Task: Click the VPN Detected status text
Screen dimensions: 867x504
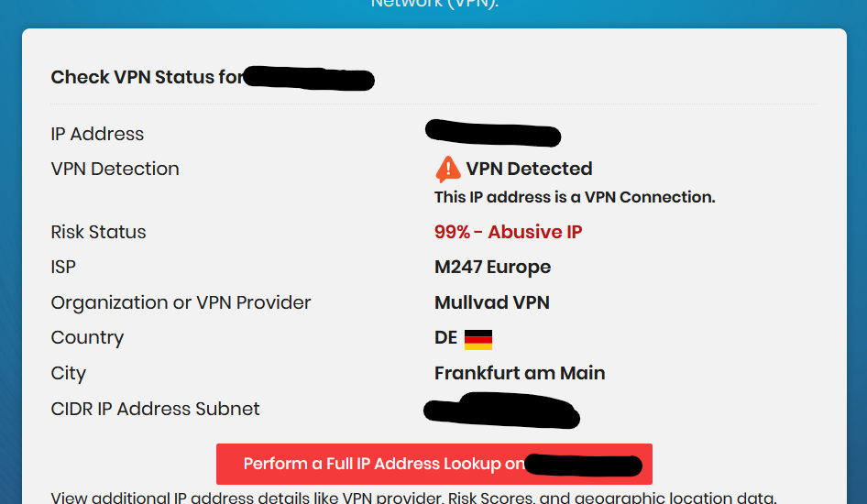Action: [x=529, y=169]
